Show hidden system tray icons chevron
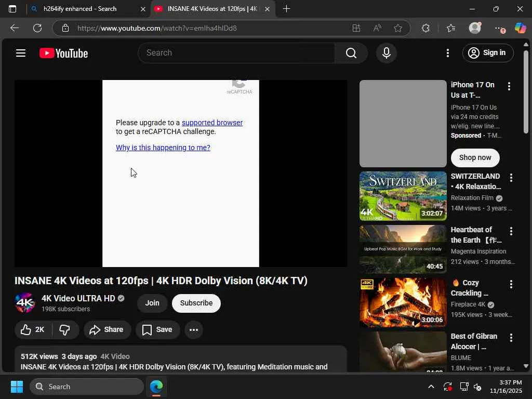Image resolution: width=532 pixels, height=399 pixels. [431, 387]
